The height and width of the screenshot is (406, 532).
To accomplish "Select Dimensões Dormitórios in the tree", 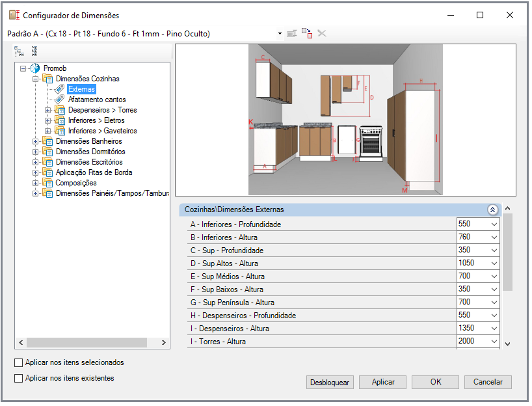I will coord(88,152).
